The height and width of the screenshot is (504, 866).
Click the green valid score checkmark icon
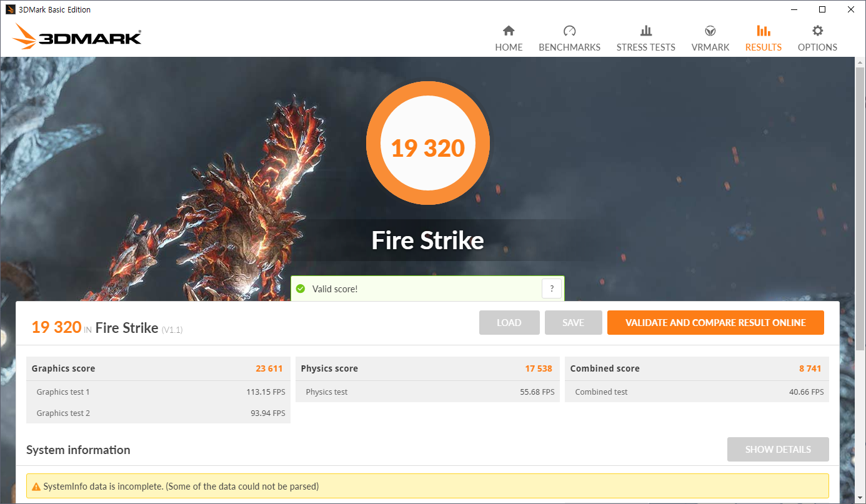point(301,289)
